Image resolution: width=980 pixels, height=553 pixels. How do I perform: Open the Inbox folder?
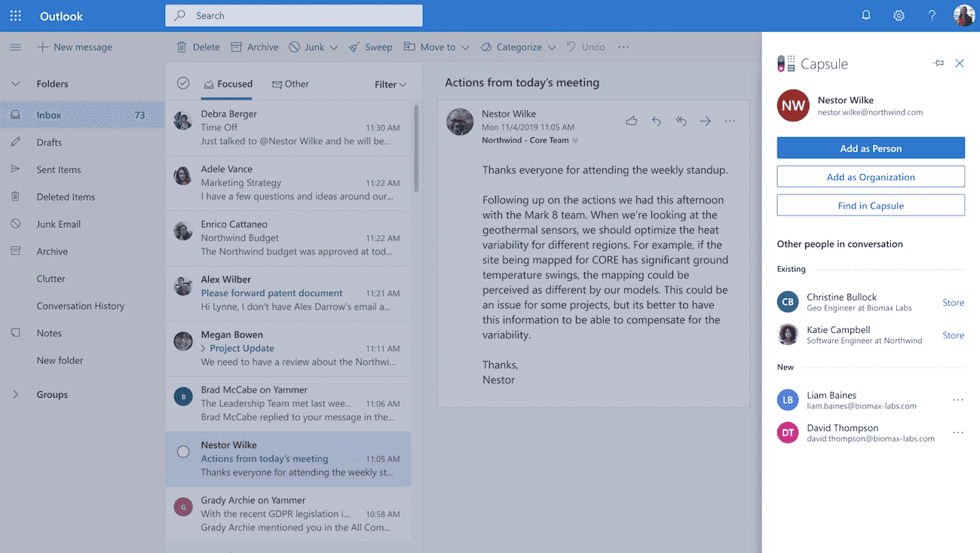pyautogui.click(x=82, y=115)
